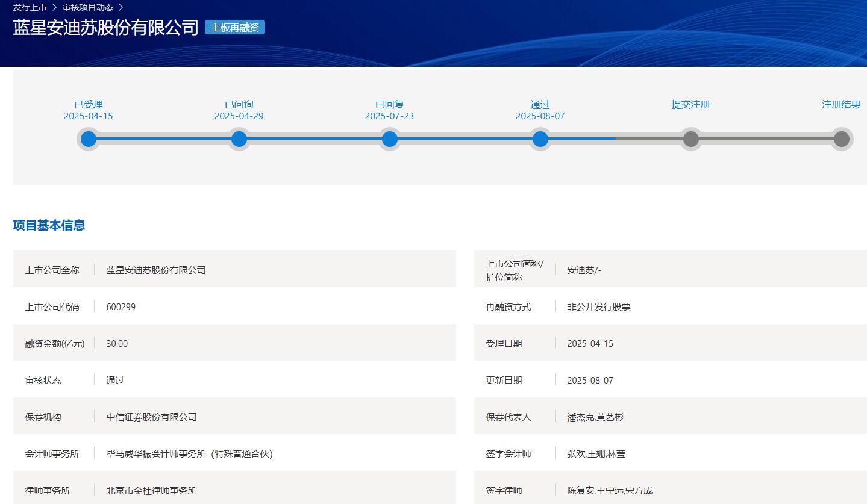
Task: Click the blue 已问询 timeline circle
Action: pos(239,139)
